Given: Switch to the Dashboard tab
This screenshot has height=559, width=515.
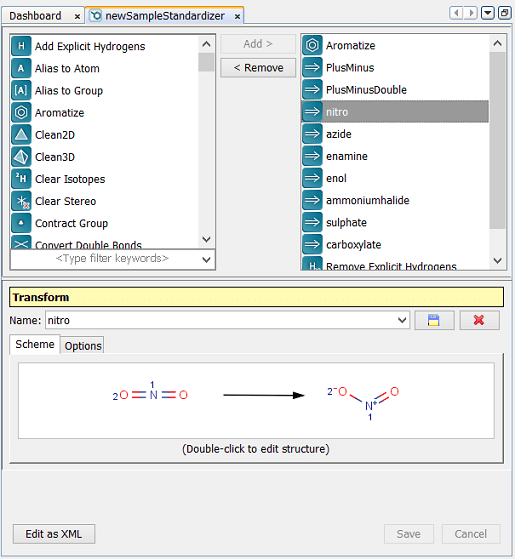Looking at the screenshot, I should (35, 16).
